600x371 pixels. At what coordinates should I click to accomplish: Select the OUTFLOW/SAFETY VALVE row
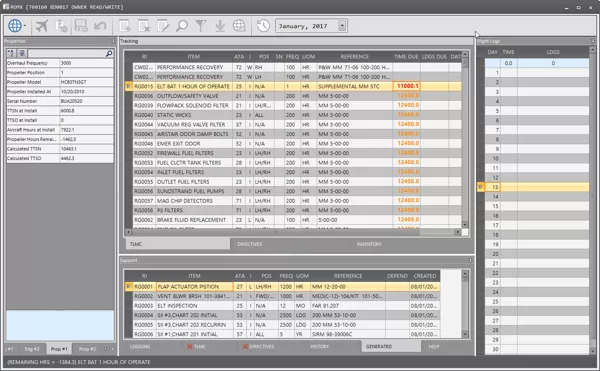pyautogui.click(x=293, y=96)
